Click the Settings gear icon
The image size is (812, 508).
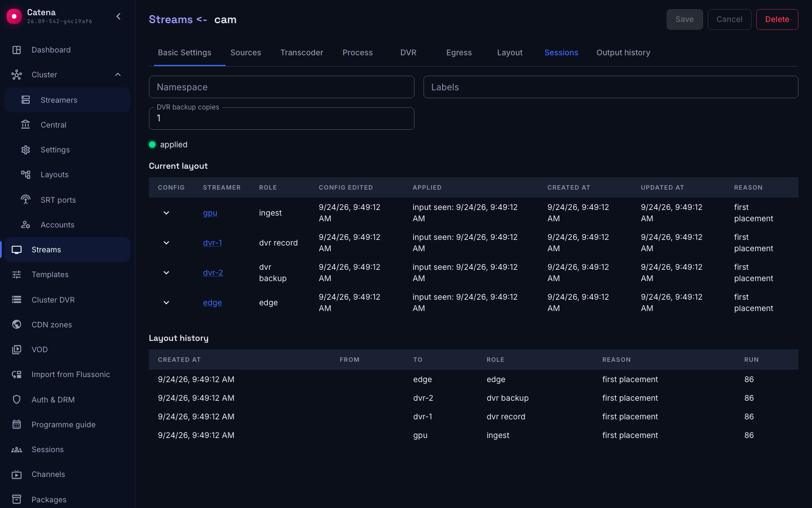[x=25, y=150]
